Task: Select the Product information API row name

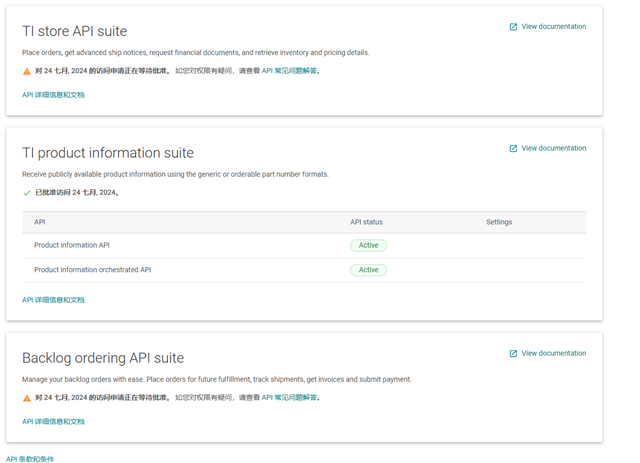Action: tap(72, 245)
